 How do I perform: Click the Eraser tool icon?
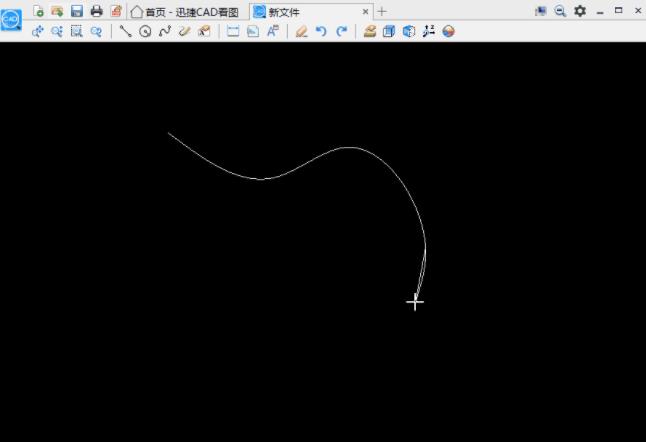(x=302, y=31)
